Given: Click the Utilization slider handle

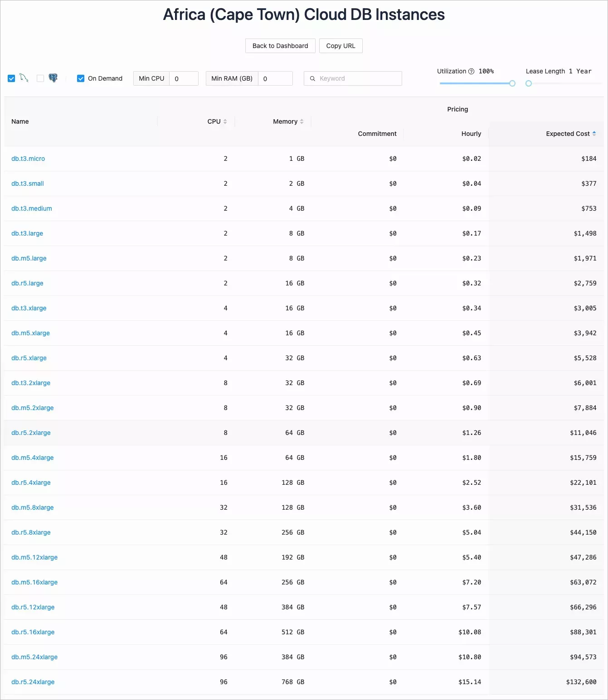Looking at the screenshot, I should [x=512, y=83].
